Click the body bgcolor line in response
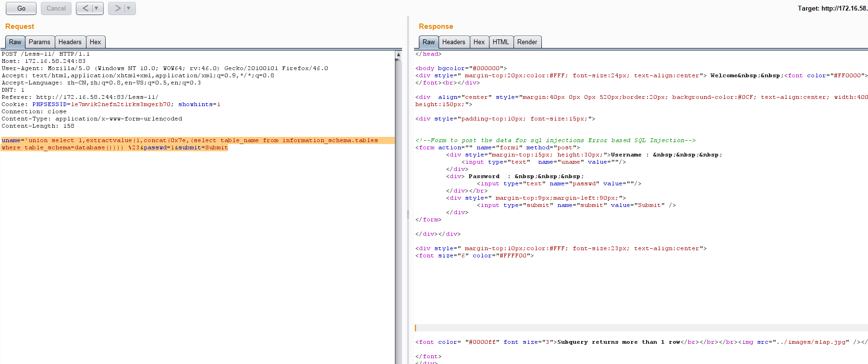This screenshot has width=868, height=364. (x=461, y=68)
